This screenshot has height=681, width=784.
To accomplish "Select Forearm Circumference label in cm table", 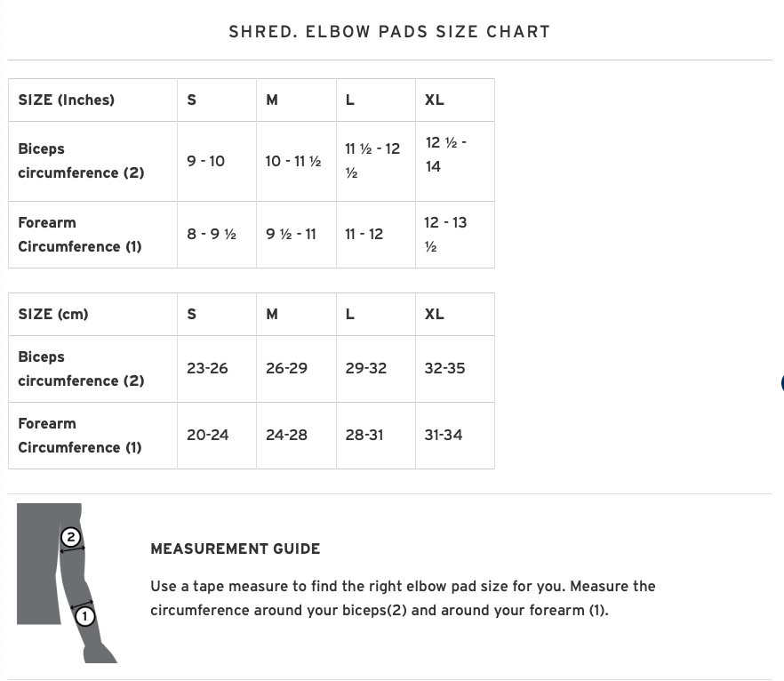I will click(x=80, y=436).
